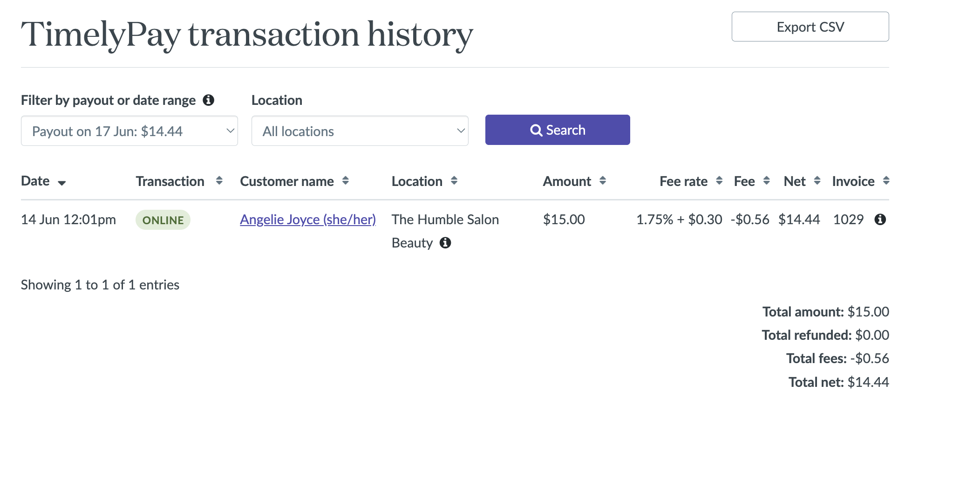Sort by Fee column arrows
Viewport: 980px width, 495px height.
[766, 181]
